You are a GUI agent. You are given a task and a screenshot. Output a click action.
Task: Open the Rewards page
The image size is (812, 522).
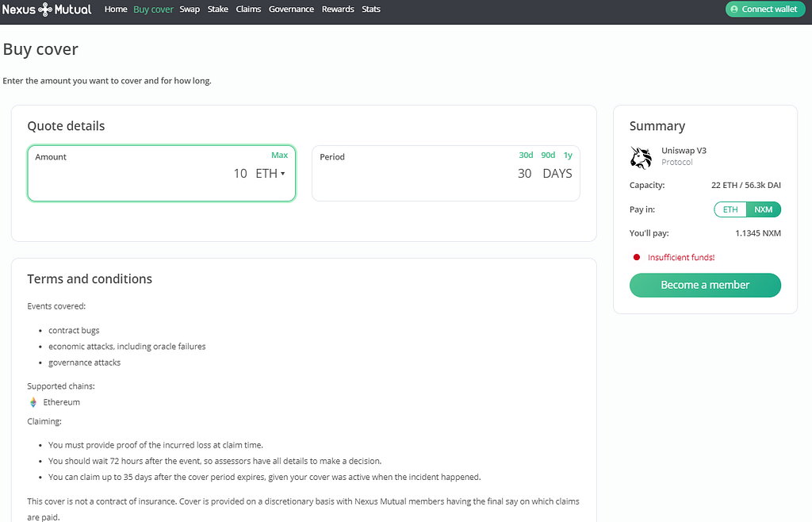coord(338,10)
